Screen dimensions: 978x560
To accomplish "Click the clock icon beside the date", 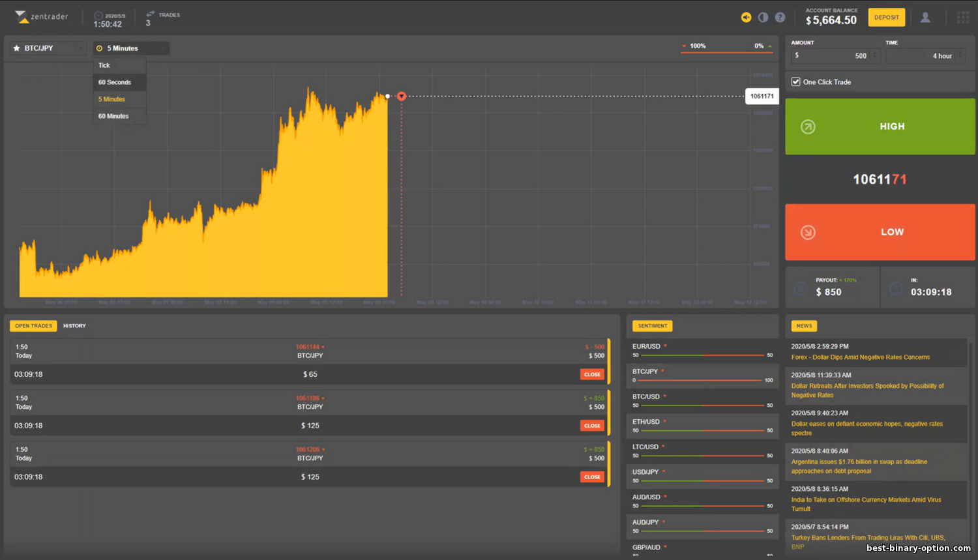I will 98,16.
